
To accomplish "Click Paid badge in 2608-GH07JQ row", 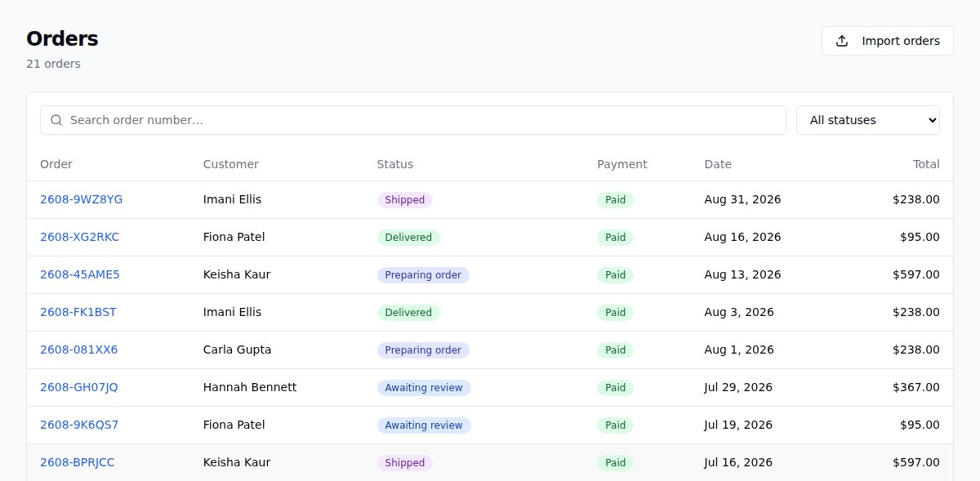I will pos(616,388).
